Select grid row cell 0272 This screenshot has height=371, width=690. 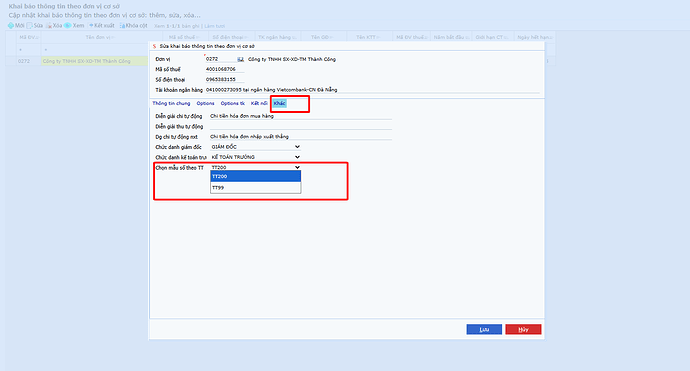tap(29, 61)
